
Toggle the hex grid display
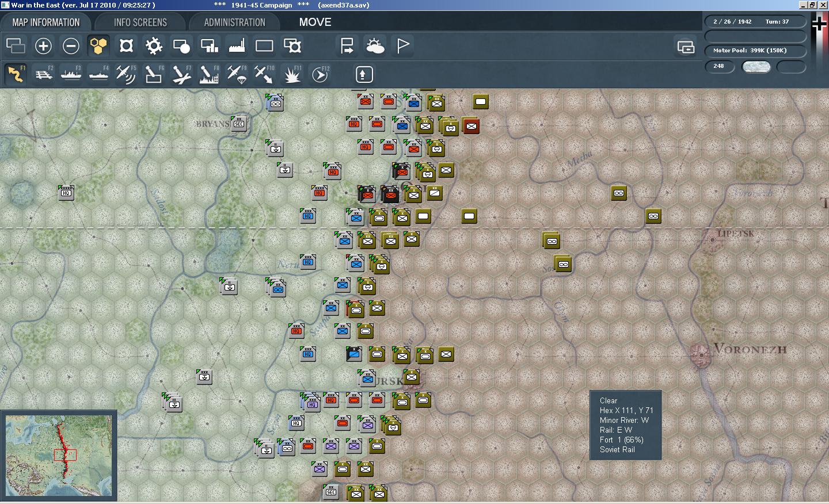click(x=98, y=45)
